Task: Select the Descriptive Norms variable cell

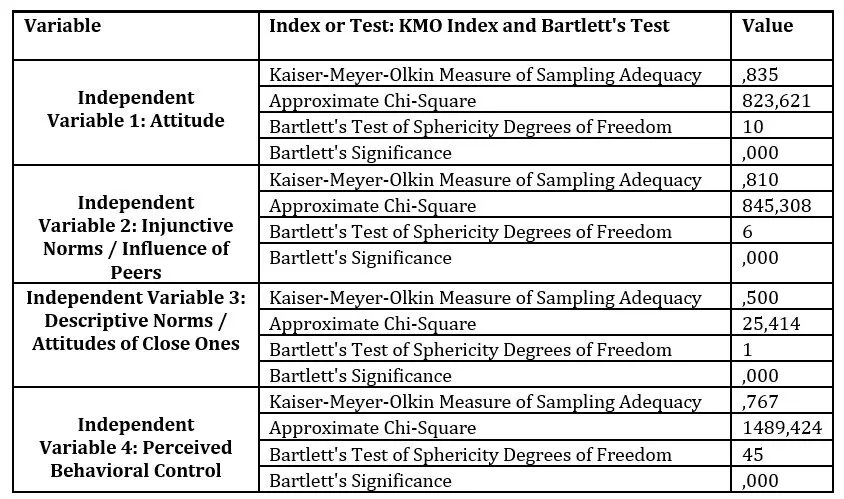Action: (137, 321)
